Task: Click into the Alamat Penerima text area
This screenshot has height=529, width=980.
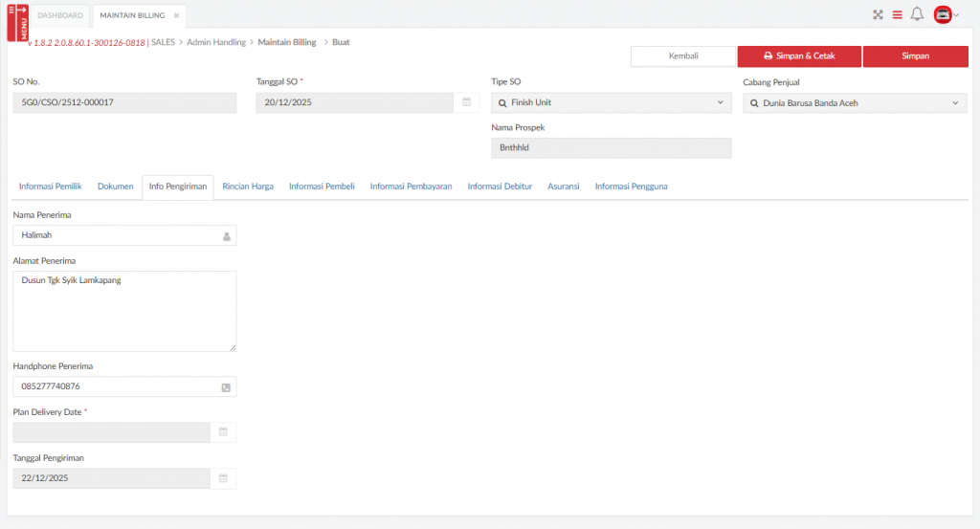Action: tap(124, 311)
